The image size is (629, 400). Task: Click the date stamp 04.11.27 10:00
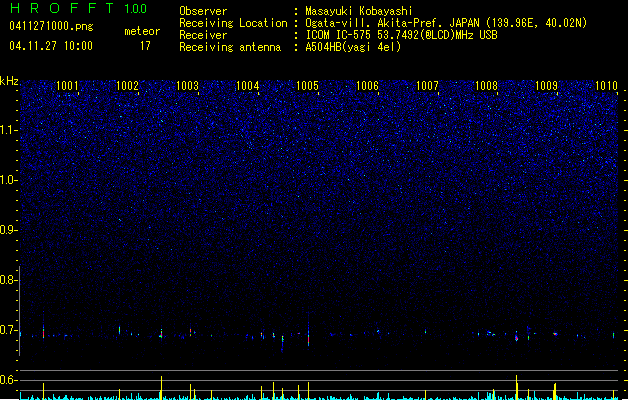click(51, 46)
